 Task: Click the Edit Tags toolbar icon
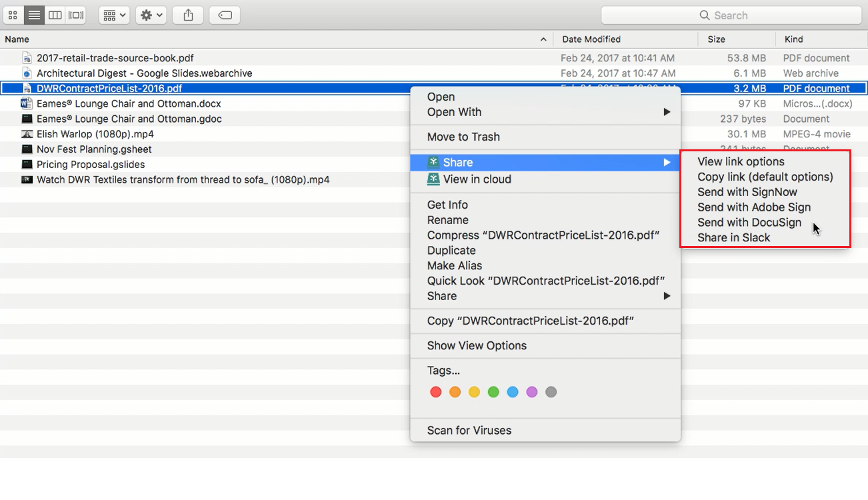click(225, 15)
